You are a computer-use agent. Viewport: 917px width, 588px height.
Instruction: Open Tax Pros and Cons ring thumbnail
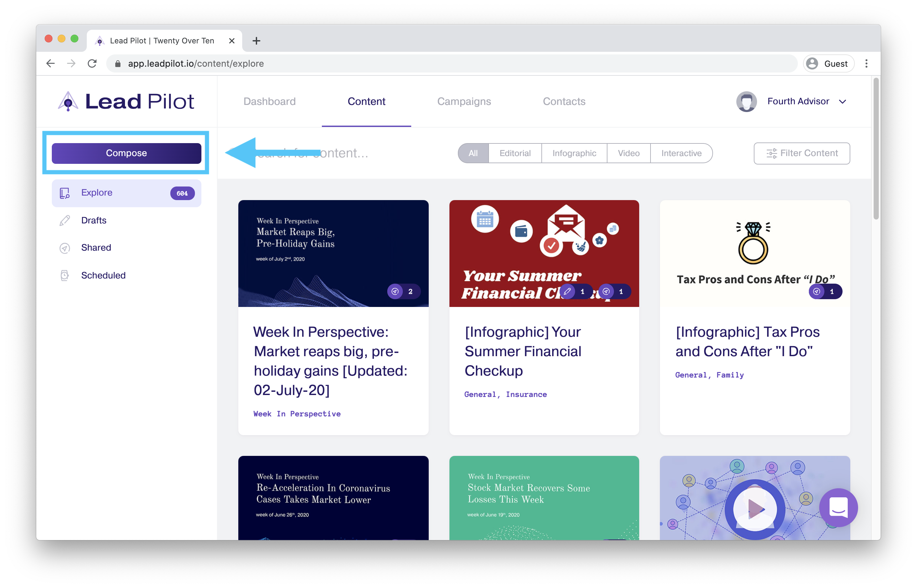tap(754, 253)
